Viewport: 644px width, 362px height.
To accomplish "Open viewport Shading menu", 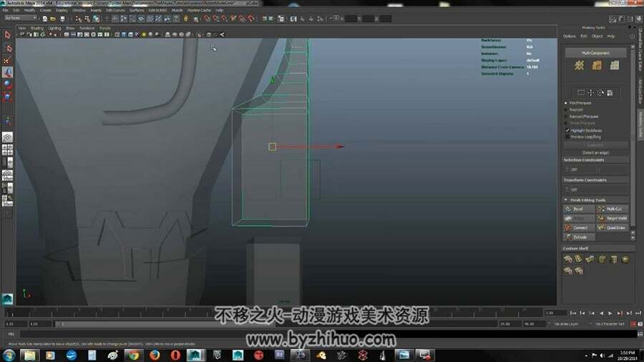I will click(37, 29).
